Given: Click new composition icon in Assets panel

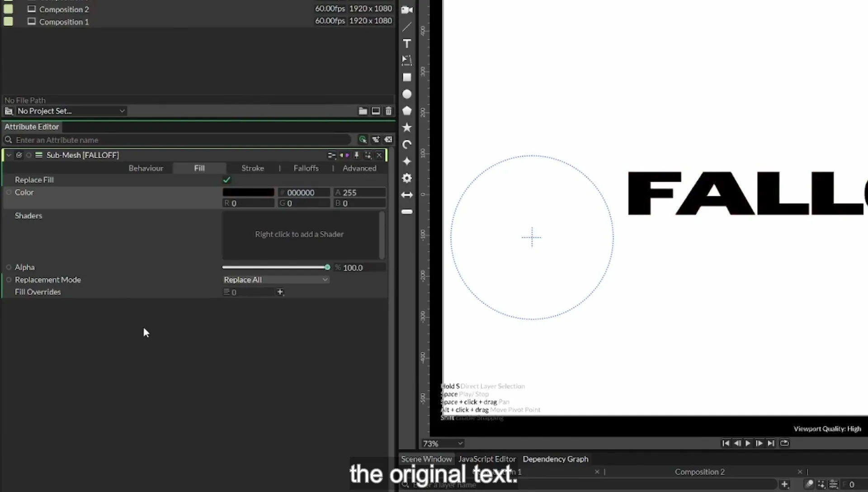Looking at the screenshot, I should click(x=376, y=111).
